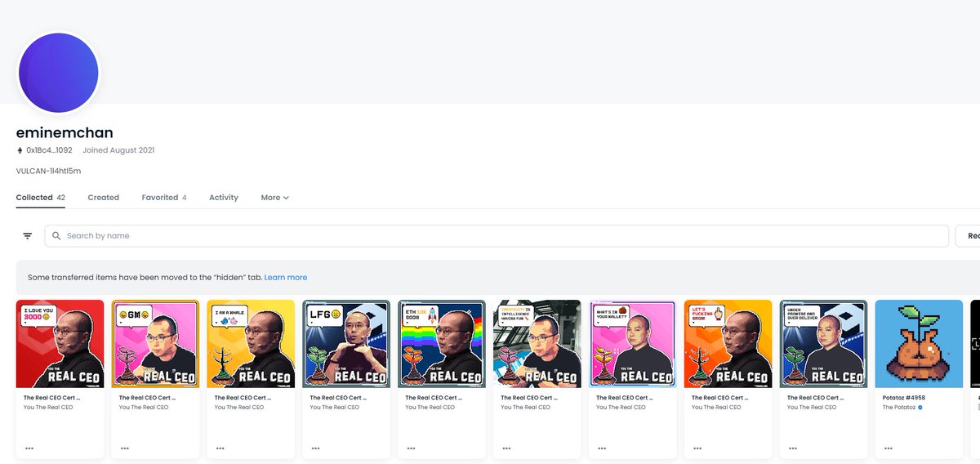Open the three-dot menu under the I LOVE YOU 3000 card
The width and height of the screenshot is (980, 464).
(30, 448)
